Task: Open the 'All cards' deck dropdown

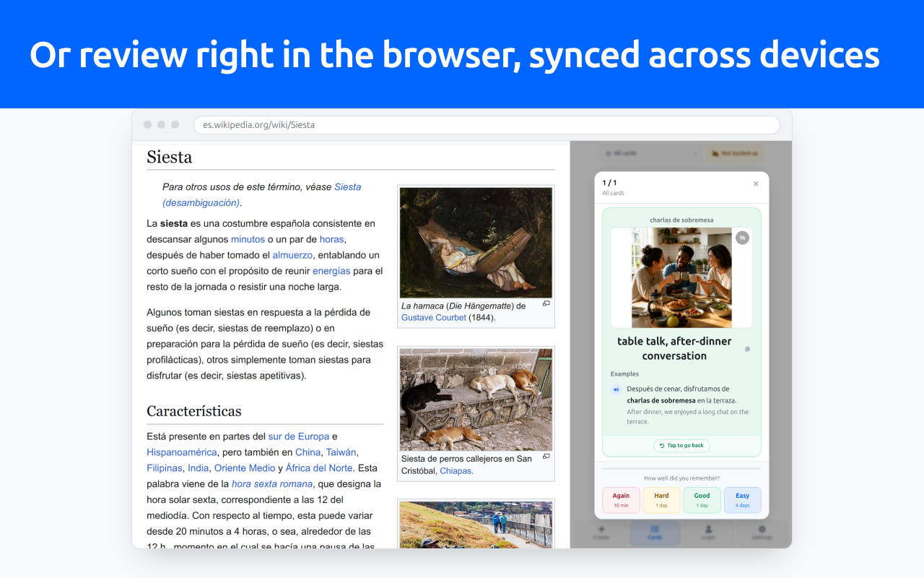Action: 651,153
